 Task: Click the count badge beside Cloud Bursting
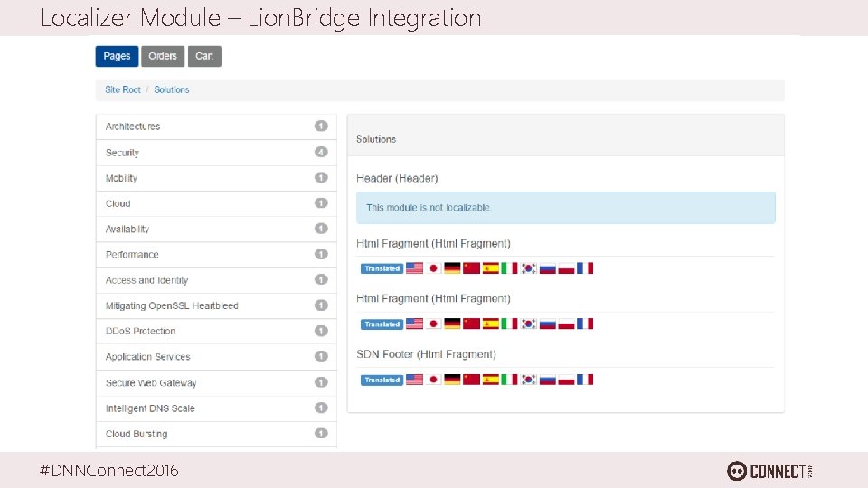tap(321, 433)
